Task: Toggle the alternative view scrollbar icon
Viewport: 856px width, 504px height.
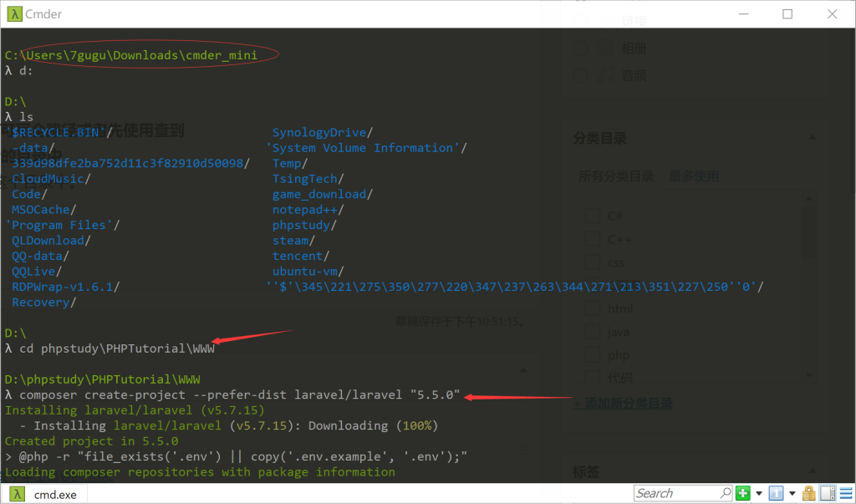Action: coord(827,493)
